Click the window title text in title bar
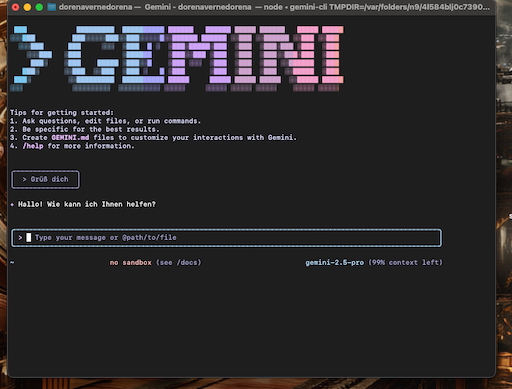 click(x=274, y=7)
